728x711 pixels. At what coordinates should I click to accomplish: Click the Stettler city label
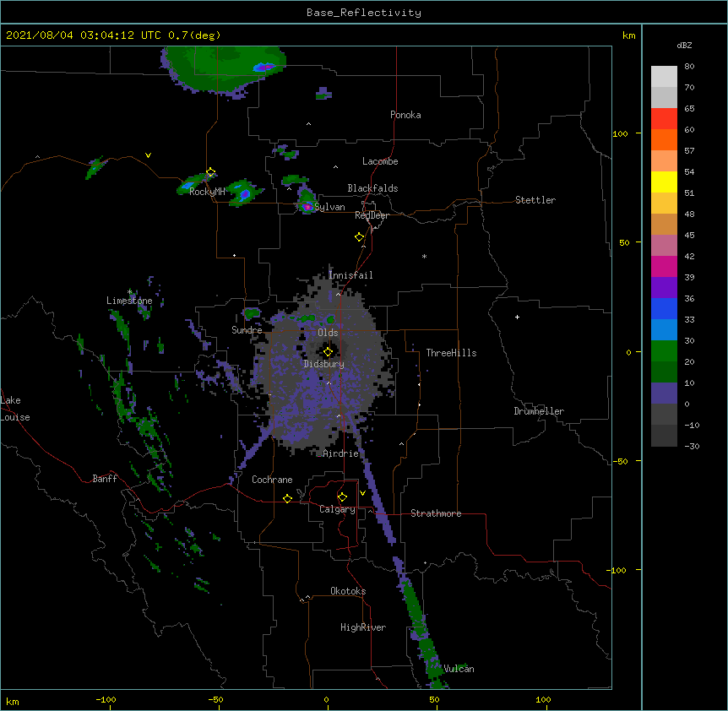coord(535,200)
